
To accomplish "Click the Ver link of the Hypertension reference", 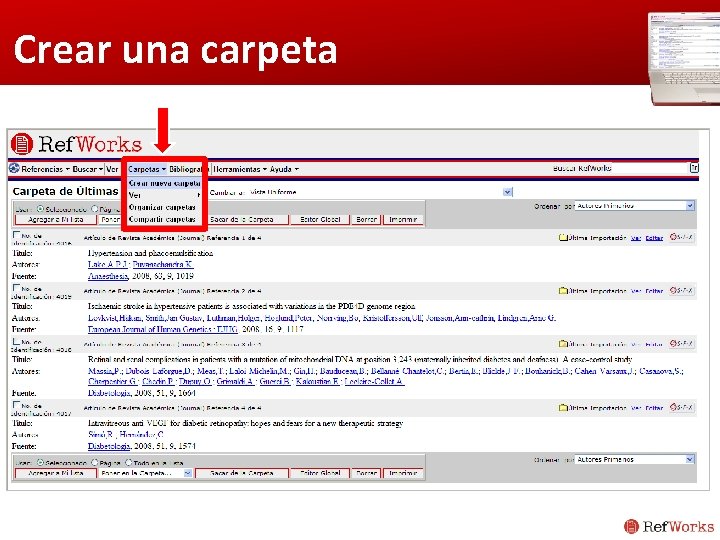I will tap(636, 238).
